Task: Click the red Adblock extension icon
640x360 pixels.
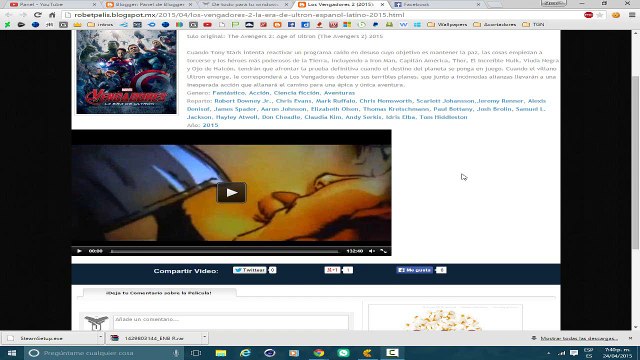Action: click(588, 15)
